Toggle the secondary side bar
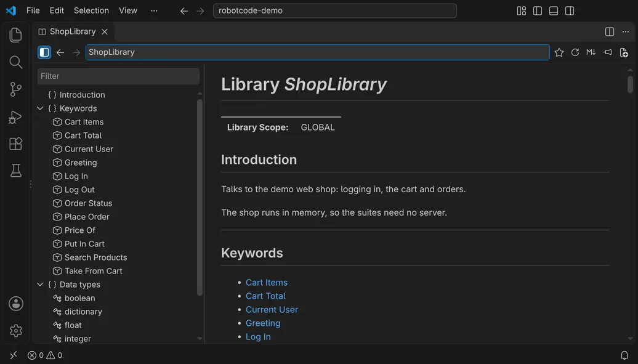The height and width of the screenshot is (364, 638). point(570,11)
